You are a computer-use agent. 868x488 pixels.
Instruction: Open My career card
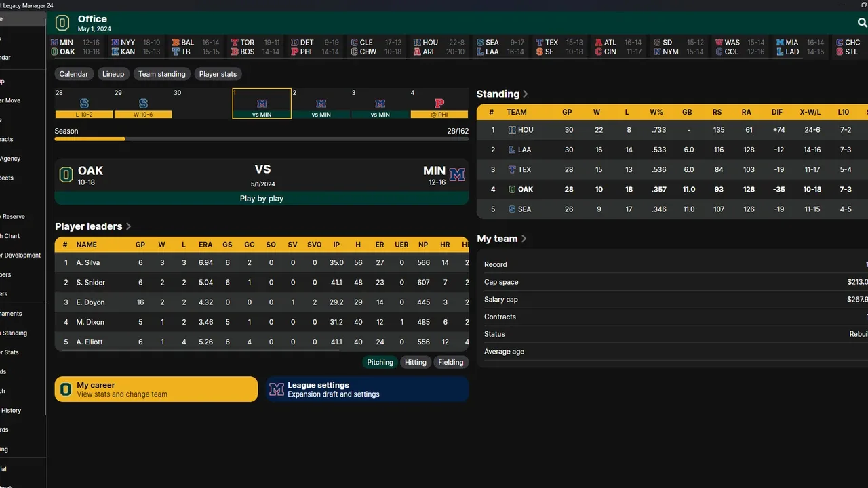coord(156,389)
